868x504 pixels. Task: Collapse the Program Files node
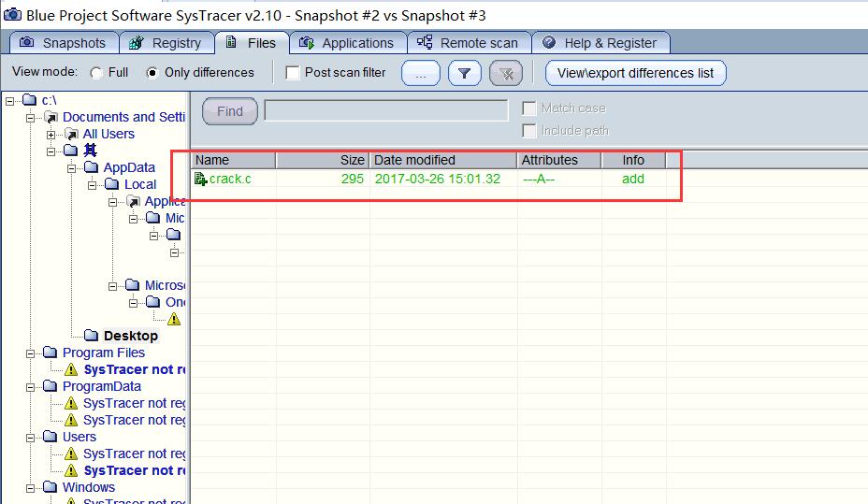31,353
